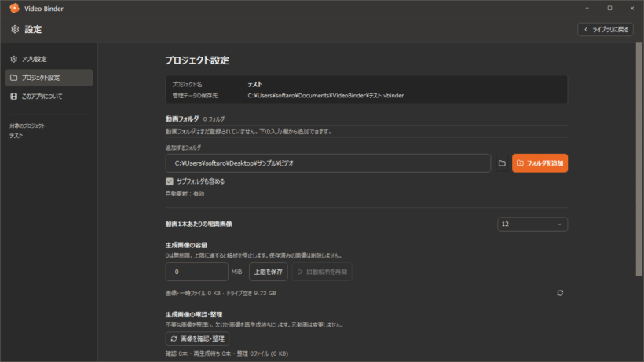Click the 自動解析を再開 button
This screenshot has height=362, width=644.
click(322, 272)
